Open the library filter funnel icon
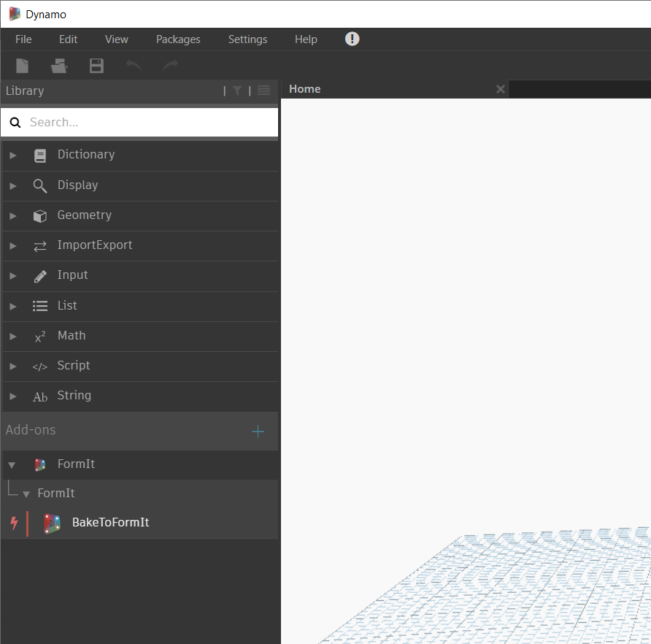The width and height of the screenshot is (651, 644). (237, 91)
